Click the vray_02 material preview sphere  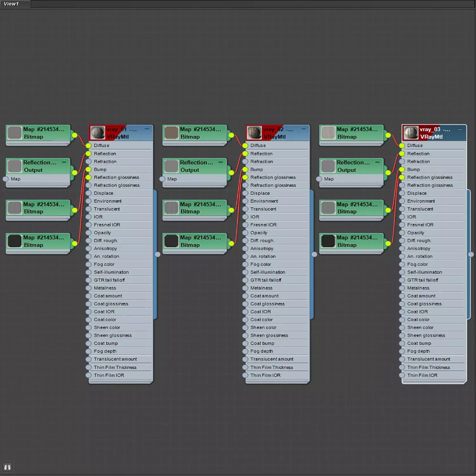(254, 133)
